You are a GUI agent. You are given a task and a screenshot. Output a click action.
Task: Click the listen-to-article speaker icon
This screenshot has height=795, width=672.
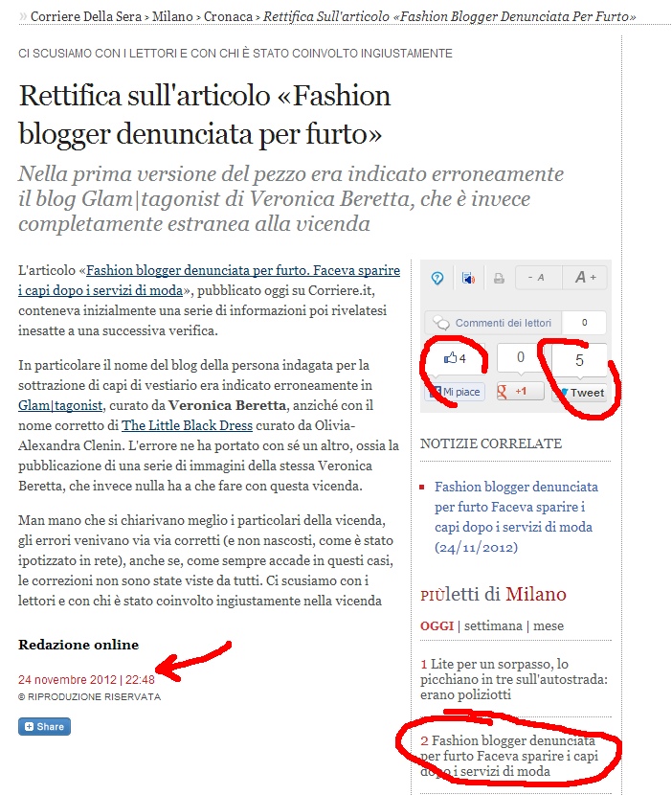coord(468,278)
